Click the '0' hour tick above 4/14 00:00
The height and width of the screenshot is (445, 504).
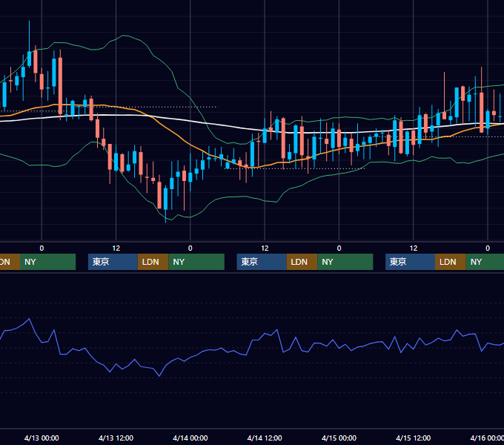tap(190, 248)
